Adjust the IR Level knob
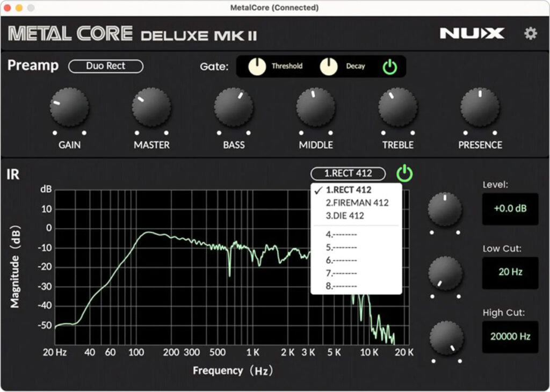 tap(445, 209)
